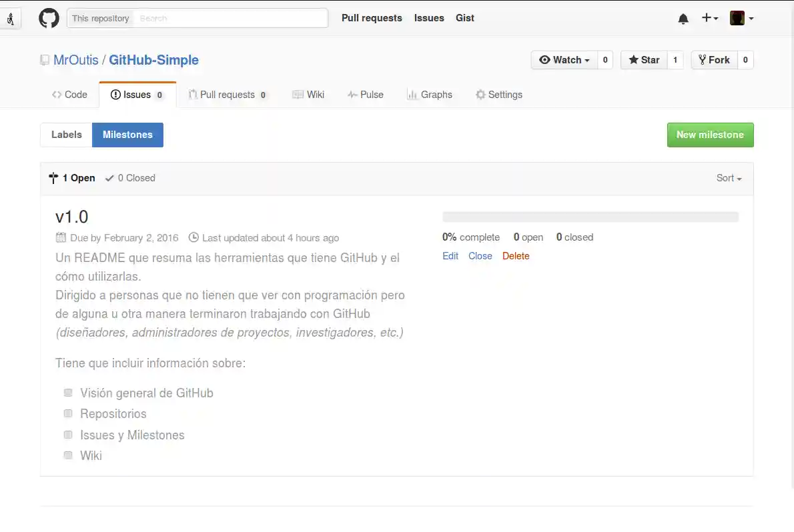Switch to the Labels view

click(66, 135)
